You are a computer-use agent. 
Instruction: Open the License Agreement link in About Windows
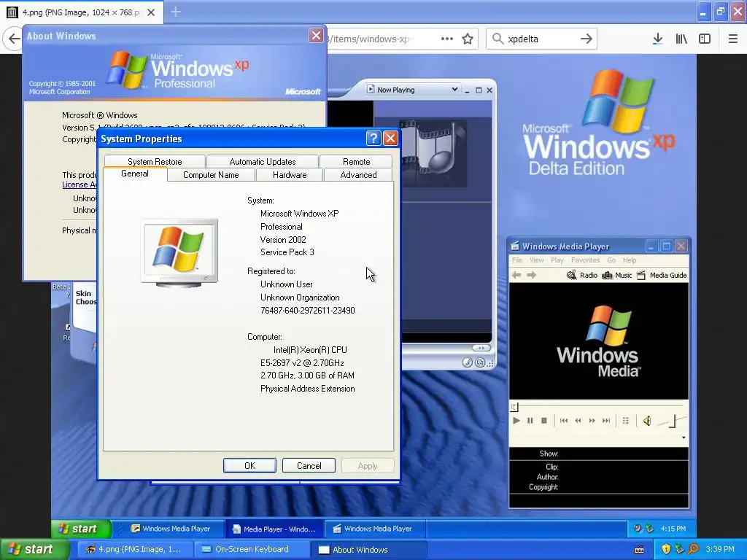tap(79, 184)
